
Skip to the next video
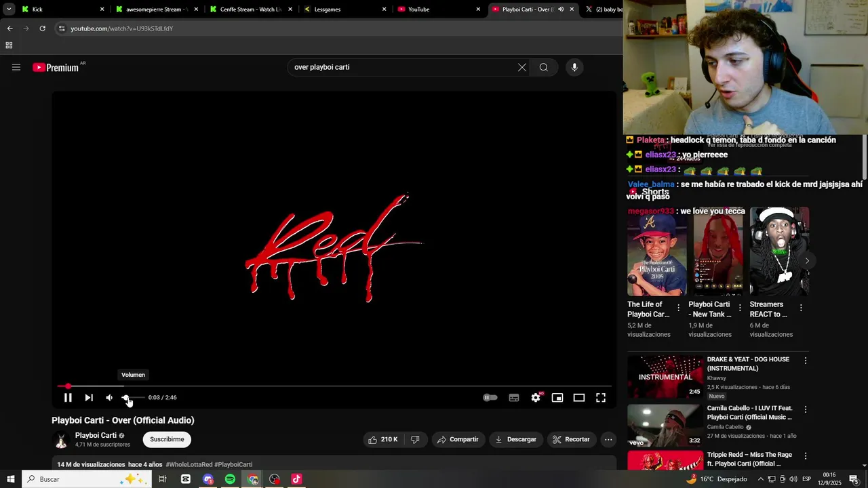tap(89, 398)
